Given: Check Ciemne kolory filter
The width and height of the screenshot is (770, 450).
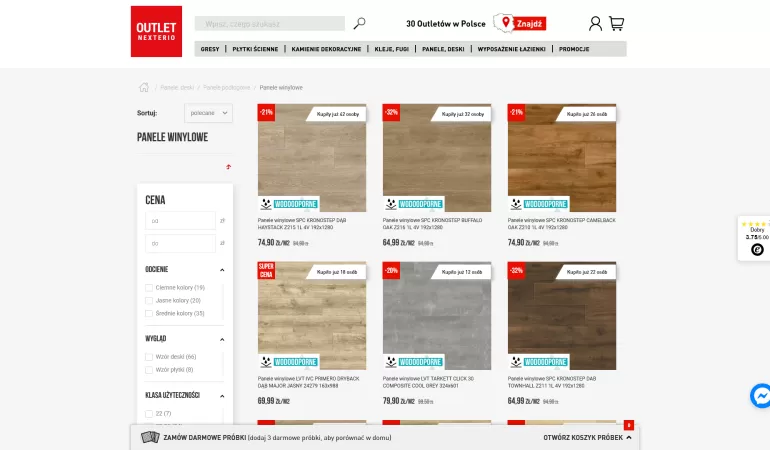Looking at the screenshot, I should [x=149, y=288].
